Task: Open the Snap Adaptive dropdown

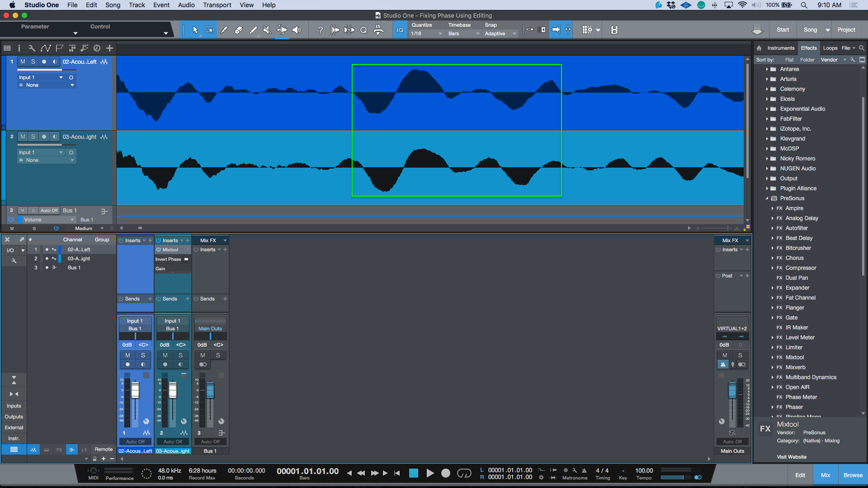Action: click(500, 33)
